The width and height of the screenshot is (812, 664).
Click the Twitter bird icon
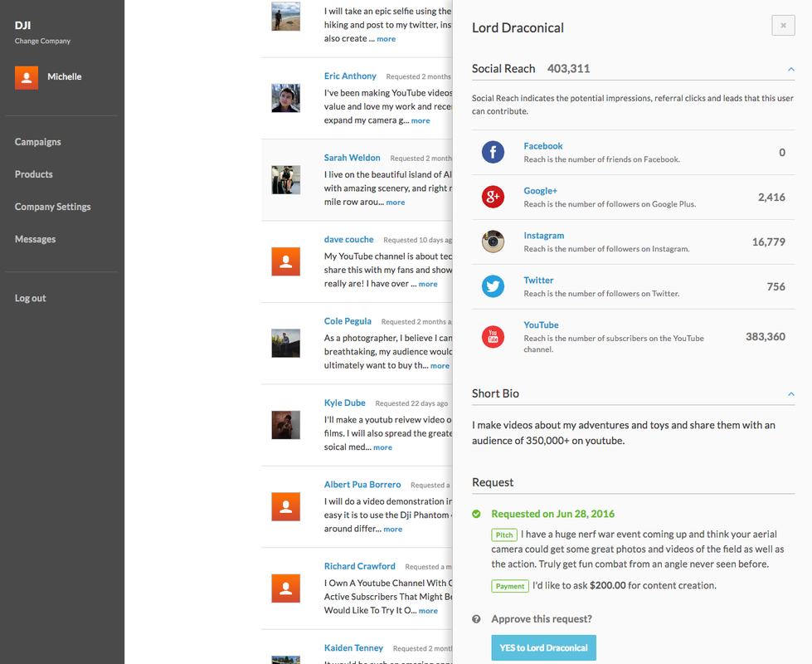tap(493, 286)
